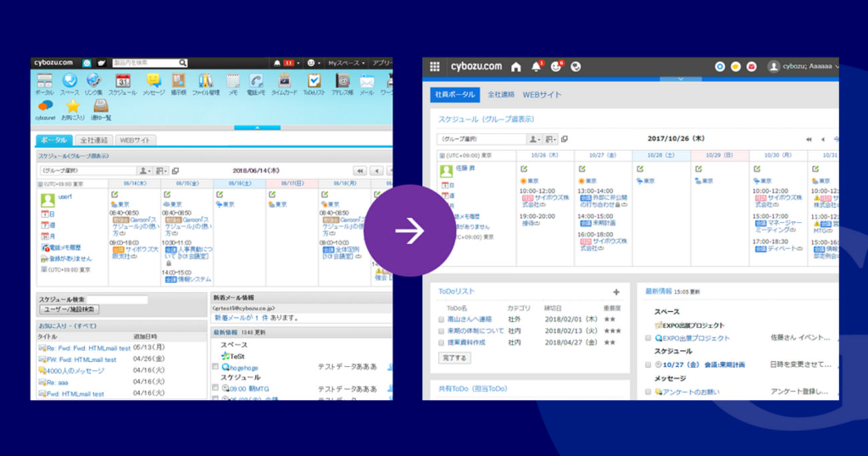Check the 来期の体制について ToDo checkbox
Screen dimensions: 868x456
click(441, 331)
